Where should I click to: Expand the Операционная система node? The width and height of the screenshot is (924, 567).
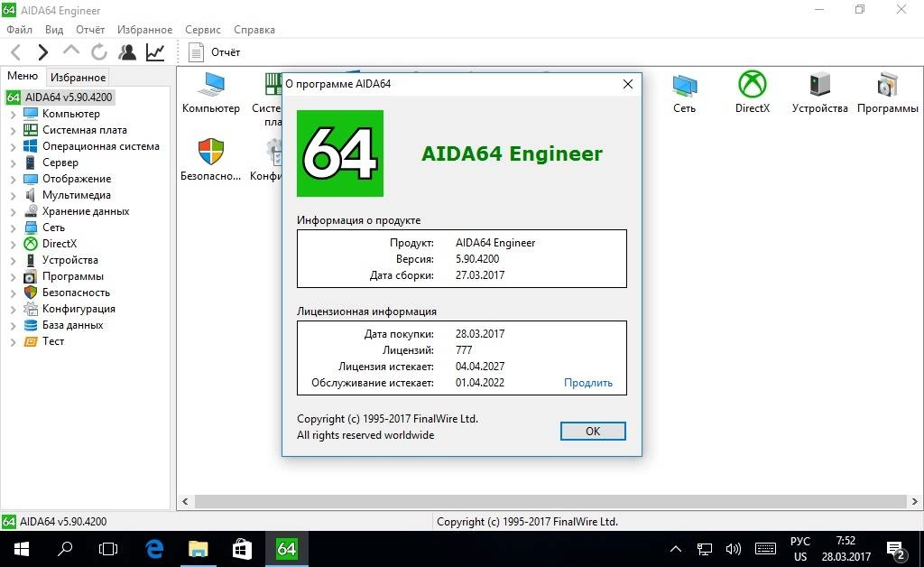tap(13, 147)
